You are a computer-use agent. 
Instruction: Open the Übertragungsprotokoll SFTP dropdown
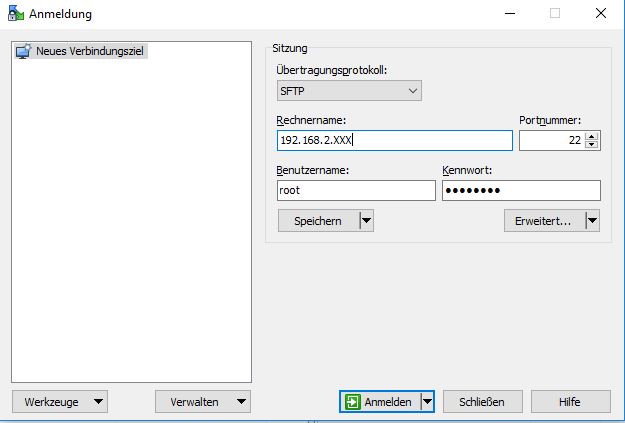click(x=349, y=91)
